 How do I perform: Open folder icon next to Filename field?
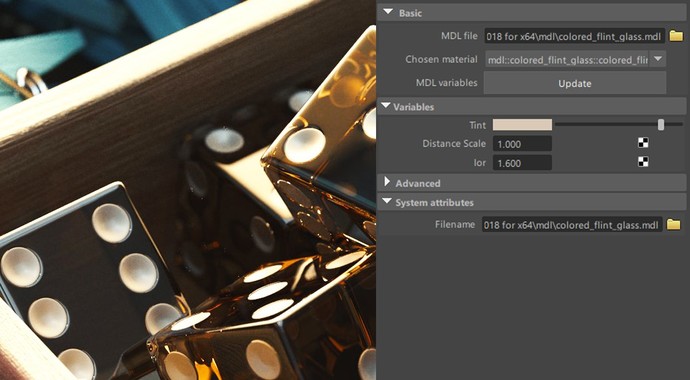(673, 225)
